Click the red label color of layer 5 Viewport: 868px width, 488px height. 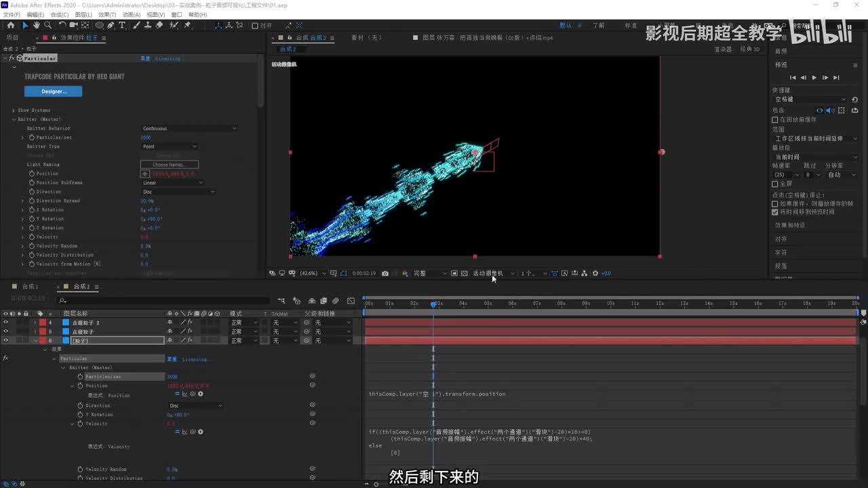(42, 331)
